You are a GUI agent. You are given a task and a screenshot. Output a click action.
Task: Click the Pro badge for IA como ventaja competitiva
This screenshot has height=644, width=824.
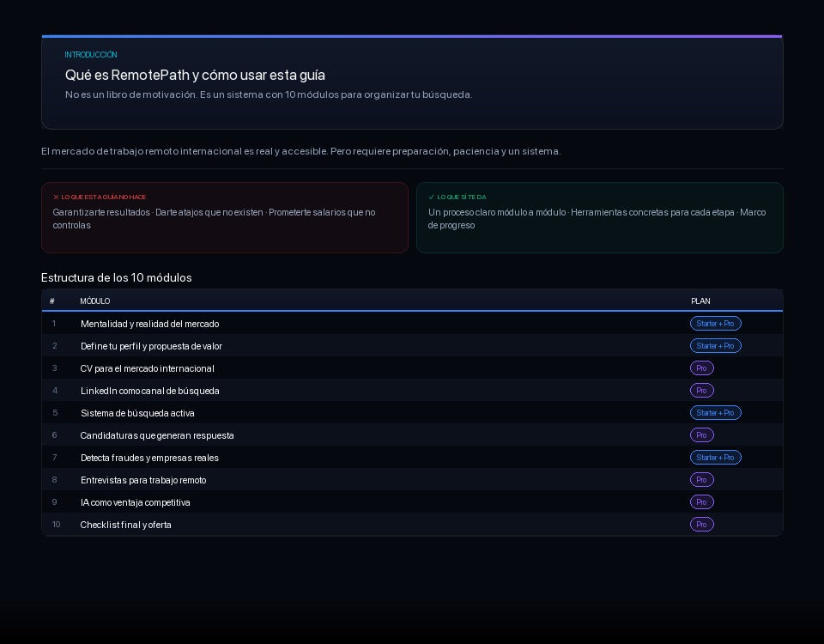pos(701,502)
